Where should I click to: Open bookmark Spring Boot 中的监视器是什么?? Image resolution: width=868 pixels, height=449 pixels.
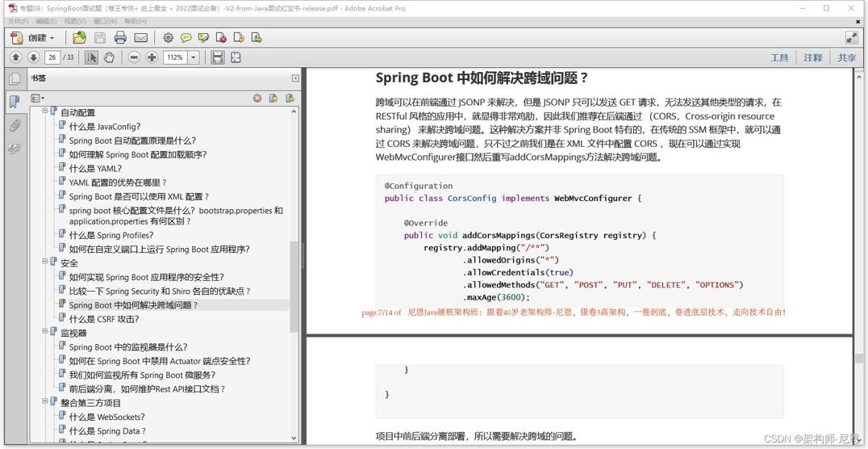(128, 347)
